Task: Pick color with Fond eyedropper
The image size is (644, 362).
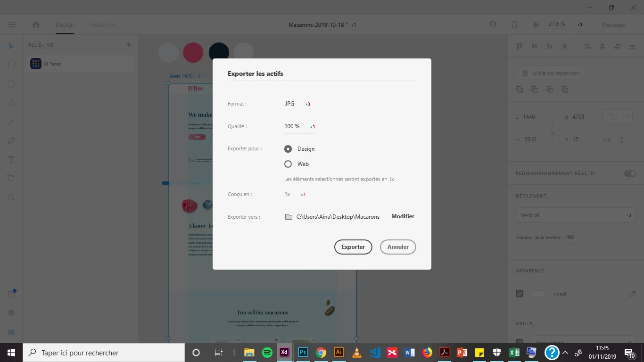Action: pyautogui.click(x=633, y=294)
